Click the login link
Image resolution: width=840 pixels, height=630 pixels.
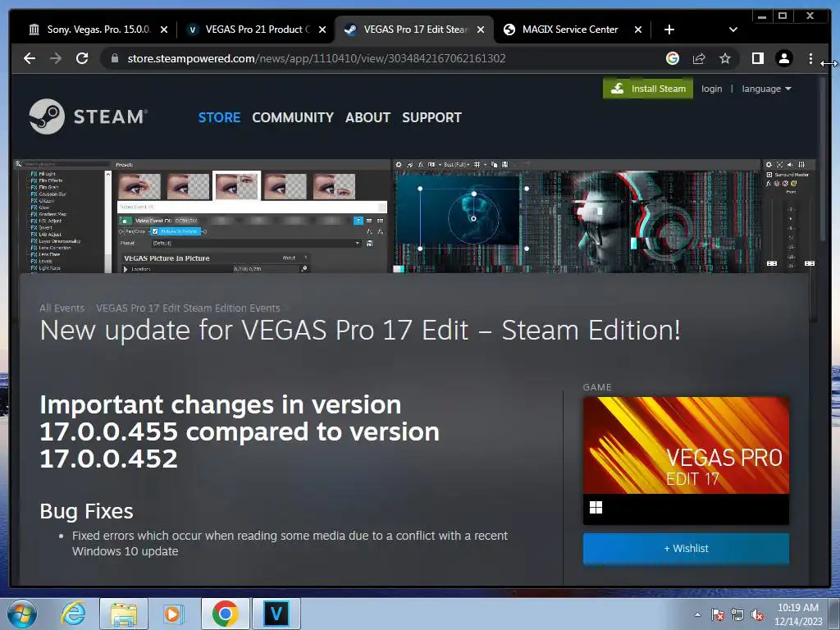point(711,89)
